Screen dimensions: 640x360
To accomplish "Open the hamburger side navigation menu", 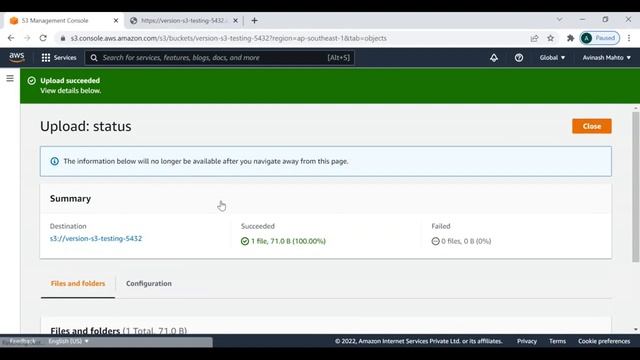I will coord(10,78).
